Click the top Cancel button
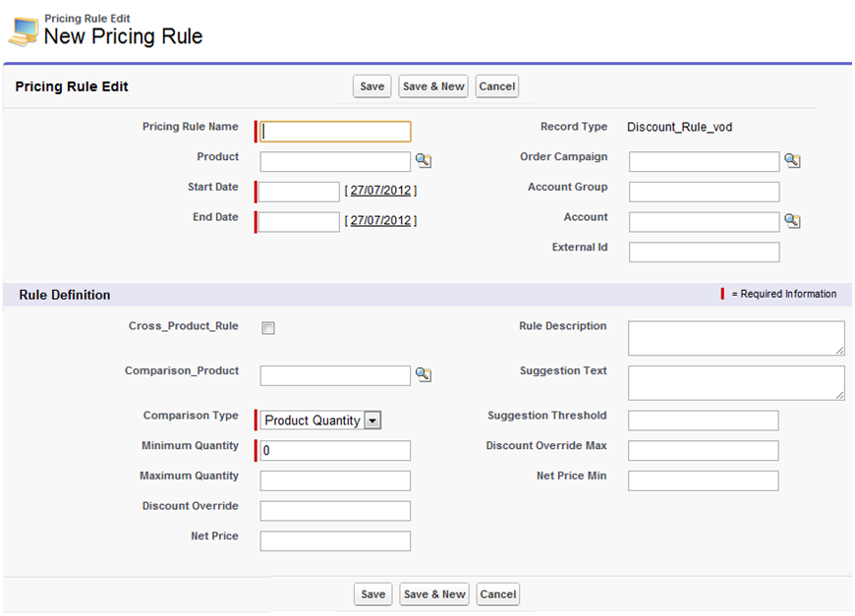Viewport: 855px width, 616px height. point(496,86)
